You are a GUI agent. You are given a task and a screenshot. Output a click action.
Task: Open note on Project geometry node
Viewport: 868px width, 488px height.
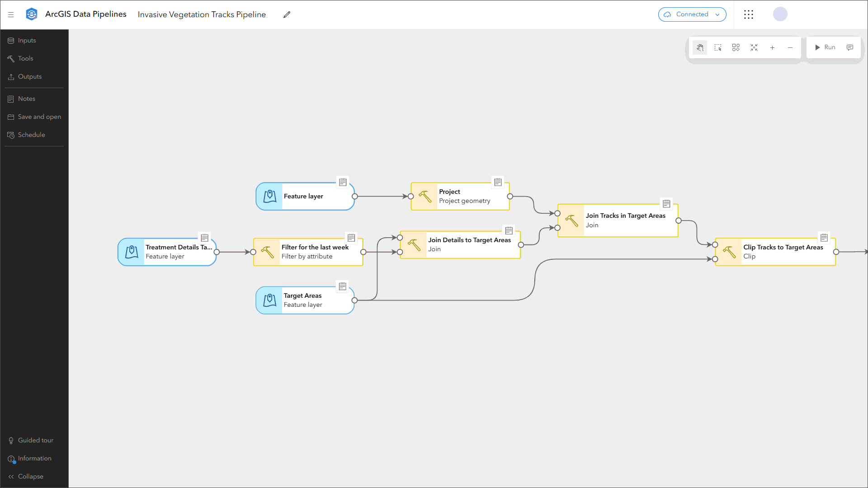coord(498,182)
